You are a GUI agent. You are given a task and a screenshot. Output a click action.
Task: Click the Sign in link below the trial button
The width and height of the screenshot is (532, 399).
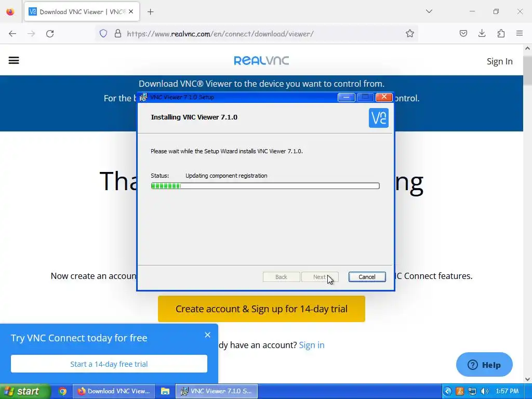312,345
